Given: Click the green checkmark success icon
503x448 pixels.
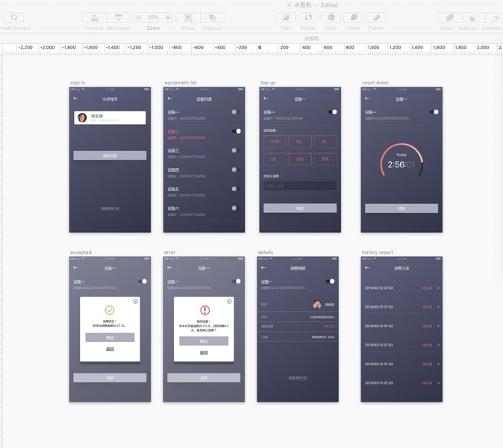Looking at the screenshot, I should [x=110, y=310].
